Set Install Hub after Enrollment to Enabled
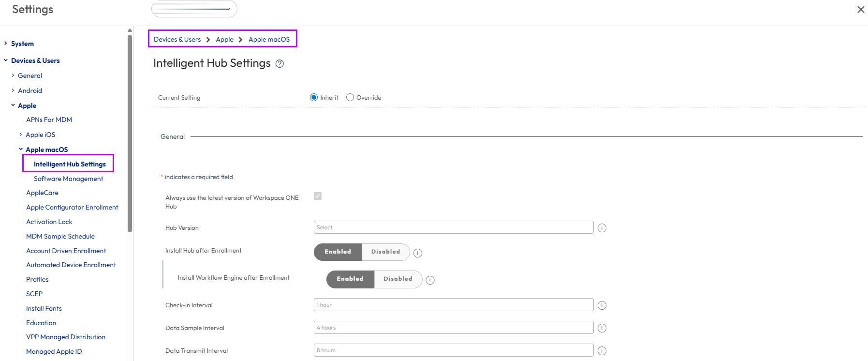 [x=338, y=252]
